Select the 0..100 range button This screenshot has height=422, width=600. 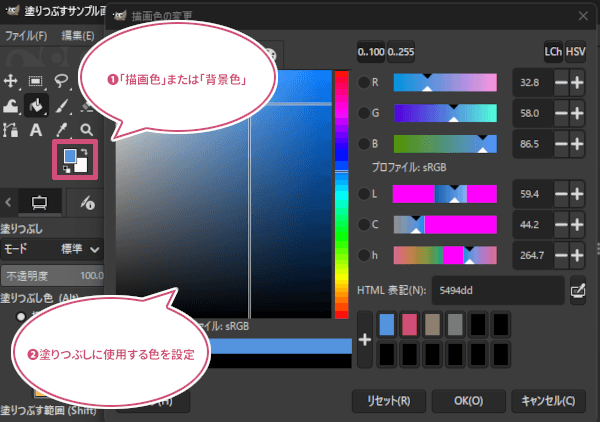coord(371,52)
